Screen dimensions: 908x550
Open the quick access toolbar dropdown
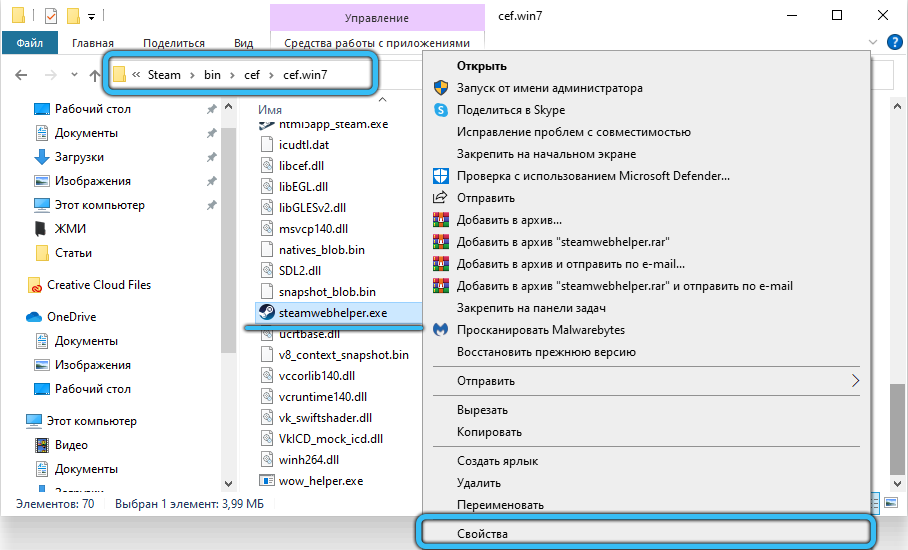(x=92, y=17)
